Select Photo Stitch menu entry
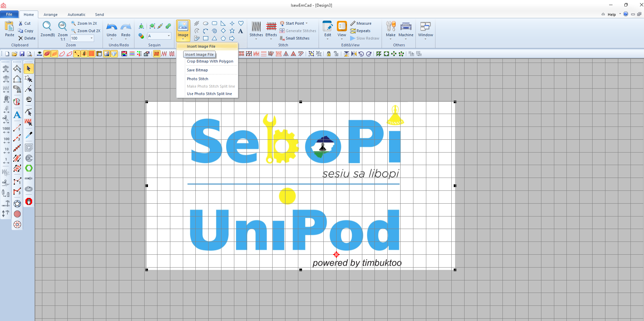Screen dimensions: 644x321 (198, 79)
